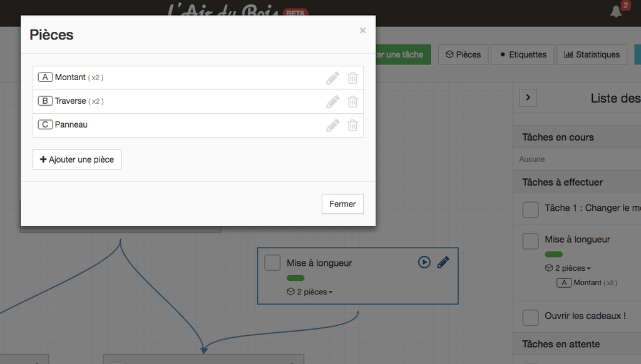The width and height of the screenshot is (641, 364).
Task: Tick the Ouvrir les cadeaux checkbox
Action: pyautogui.click(x=530, y=318)
